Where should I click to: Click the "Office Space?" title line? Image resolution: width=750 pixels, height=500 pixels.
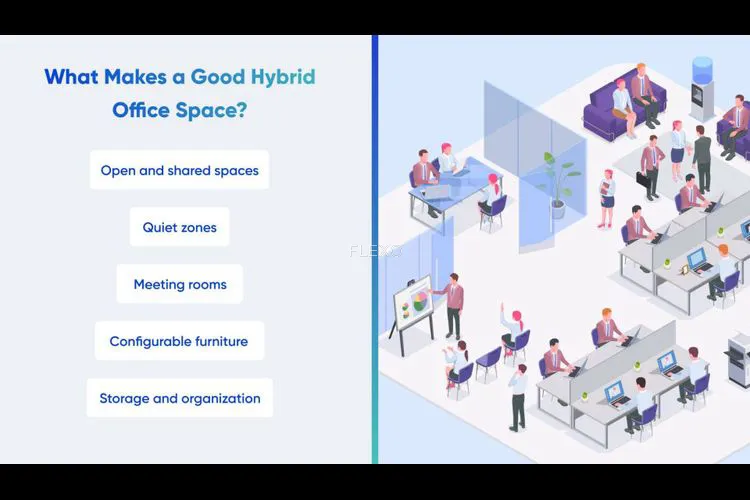tap(179, 110)
